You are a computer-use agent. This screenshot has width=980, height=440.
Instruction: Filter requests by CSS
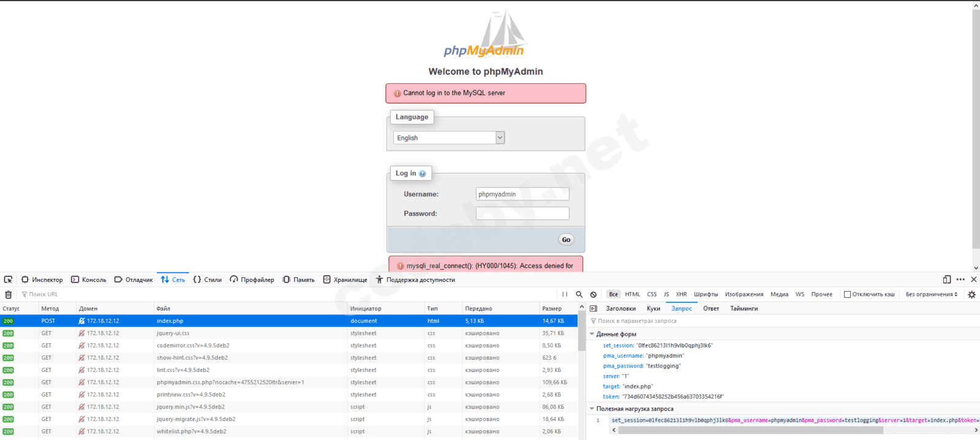tap(652, 295)
